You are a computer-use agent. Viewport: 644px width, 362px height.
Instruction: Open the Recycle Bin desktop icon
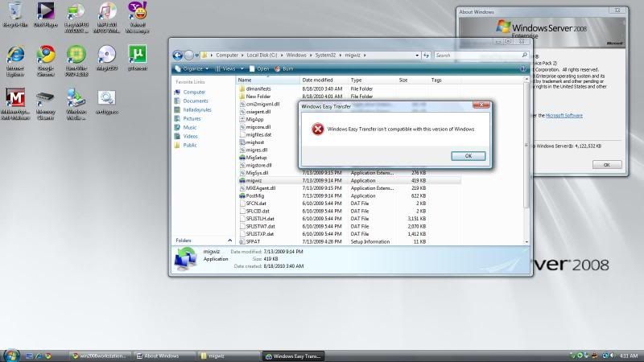click(x=15, y=14)
